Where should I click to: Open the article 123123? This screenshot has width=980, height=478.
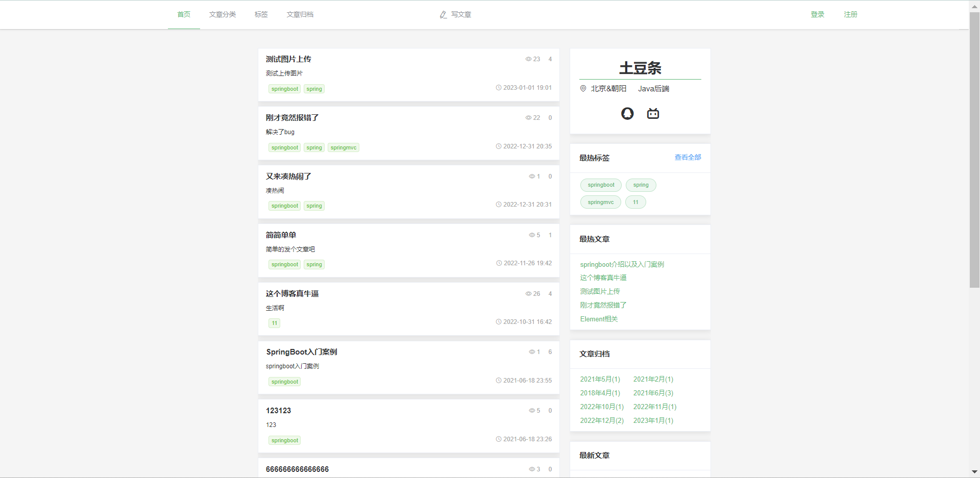point(278,411)
